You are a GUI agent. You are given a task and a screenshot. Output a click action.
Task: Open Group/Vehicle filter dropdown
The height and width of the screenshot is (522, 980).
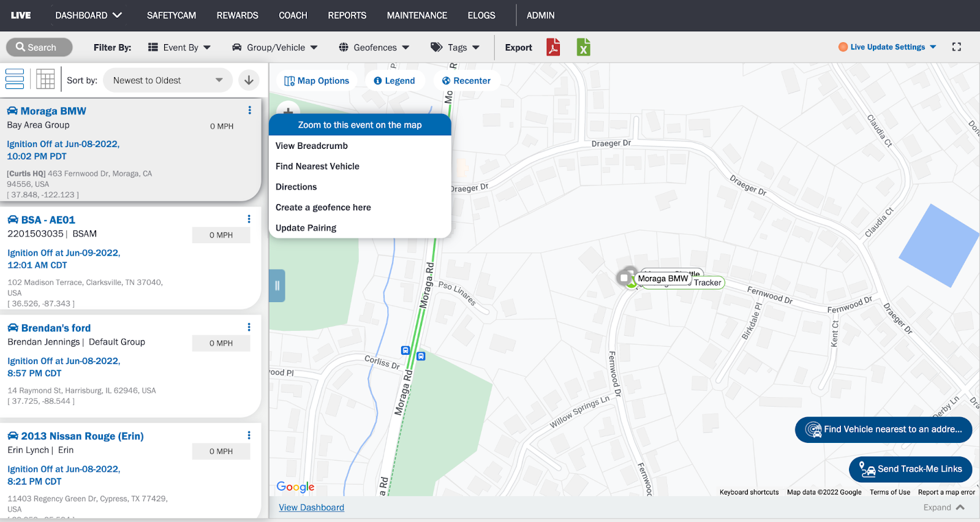pyautogui.click(x=275, y=47)
